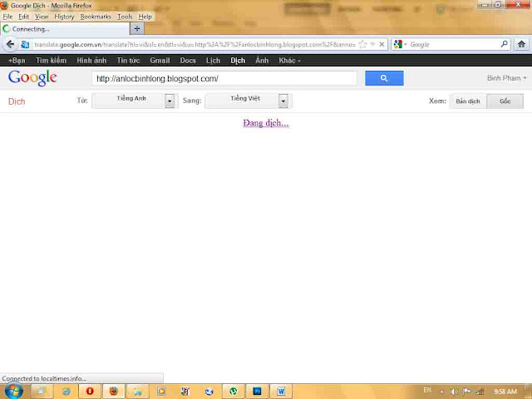Image resolution: width=532 pixels, height=399 pixels.
Task: Click the Action Center flag tray icon
Action: coord(467,392)
